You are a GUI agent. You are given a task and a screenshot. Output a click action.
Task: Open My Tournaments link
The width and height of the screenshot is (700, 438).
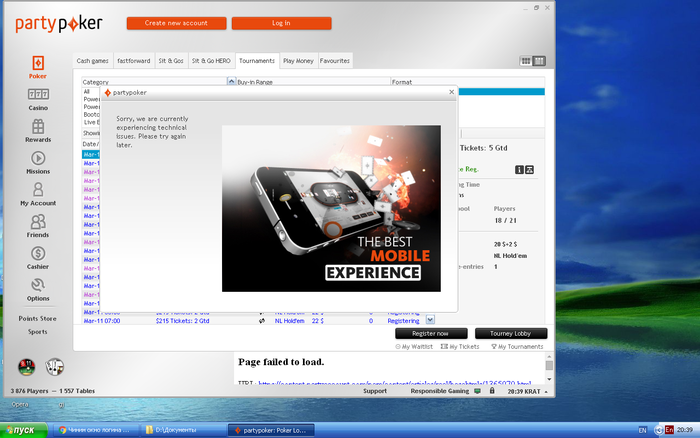[517, 346]
